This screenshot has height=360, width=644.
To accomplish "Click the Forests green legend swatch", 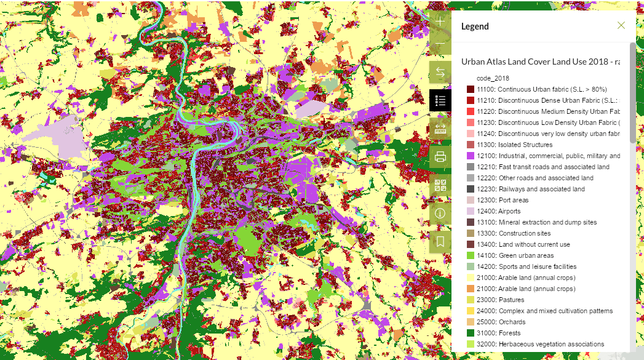I will [471, 333].
